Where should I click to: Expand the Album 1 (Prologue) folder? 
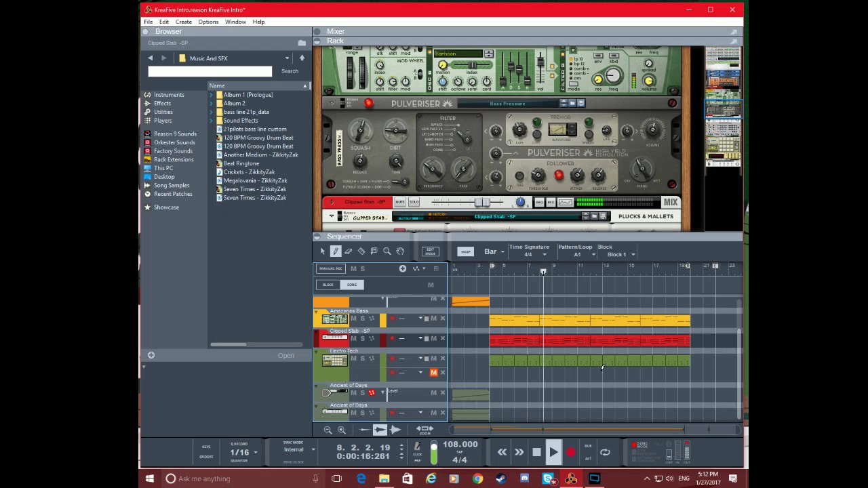(212, 95)
